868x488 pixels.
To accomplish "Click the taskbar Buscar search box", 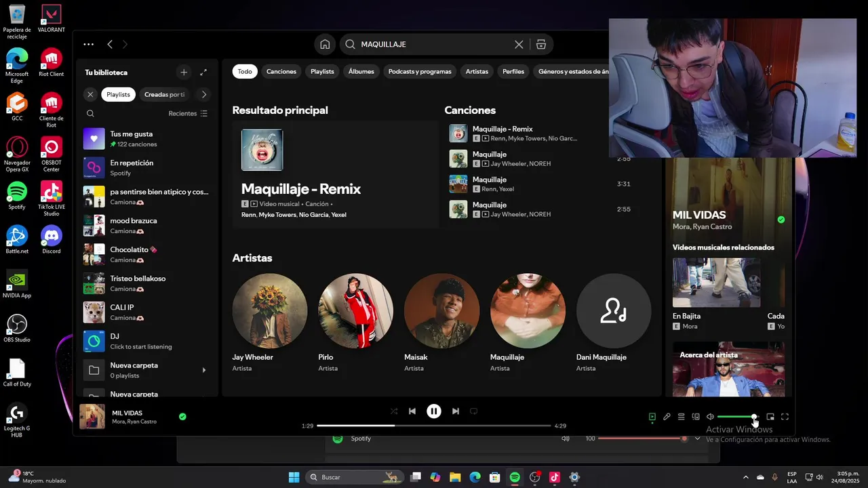I will pos(355,477).
